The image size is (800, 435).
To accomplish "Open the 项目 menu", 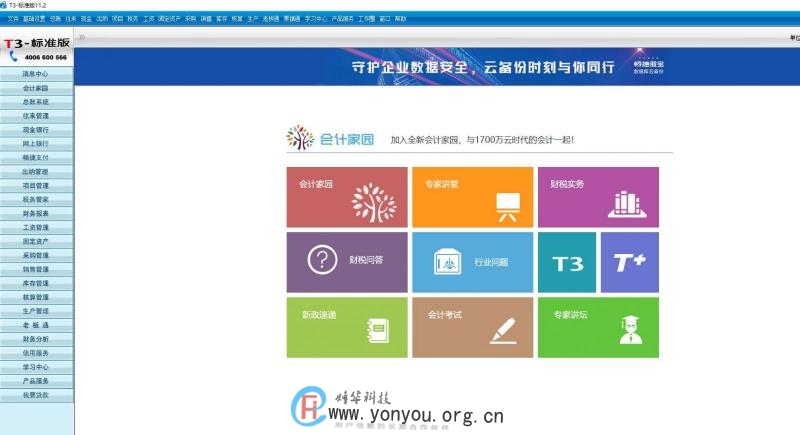I will click(117, 19).
